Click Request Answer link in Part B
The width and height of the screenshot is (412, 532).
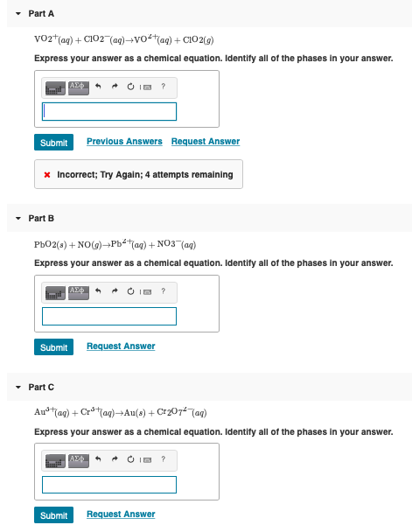(x=121, y=346)
